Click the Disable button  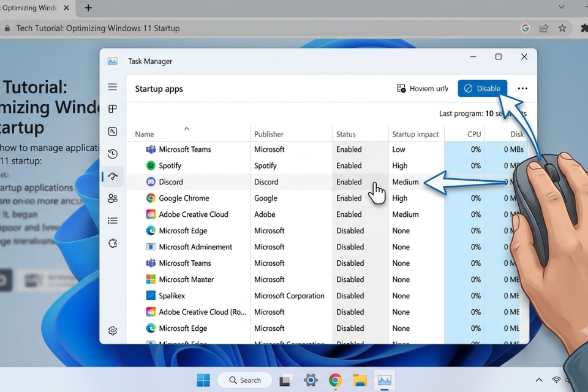tap(482, 89)
